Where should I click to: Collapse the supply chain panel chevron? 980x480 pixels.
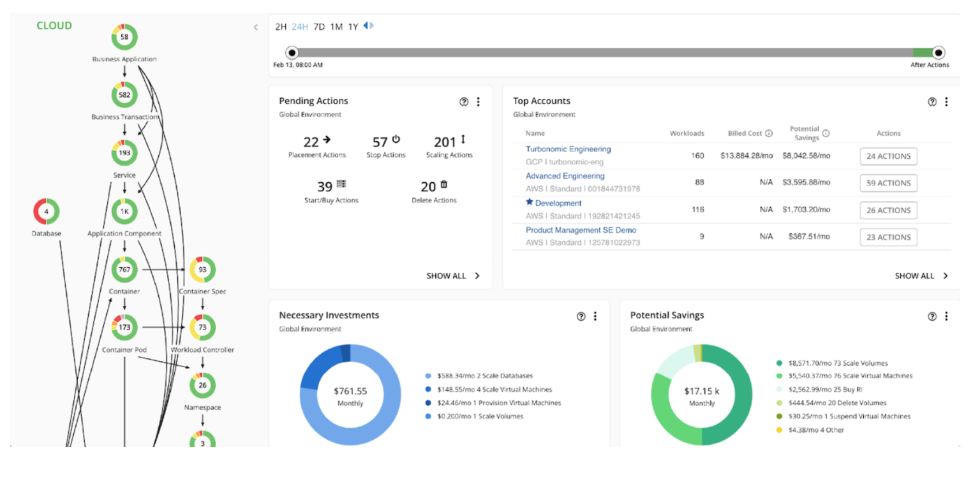[x=256, y=27]
